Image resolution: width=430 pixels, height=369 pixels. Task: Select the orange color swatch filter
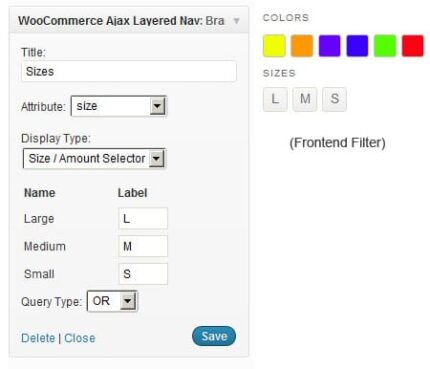pos(302,46)
